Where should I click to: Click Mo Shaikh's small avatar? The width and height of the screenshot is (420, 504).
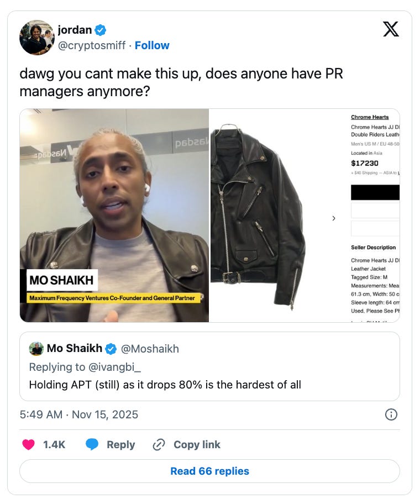(36, 349)
